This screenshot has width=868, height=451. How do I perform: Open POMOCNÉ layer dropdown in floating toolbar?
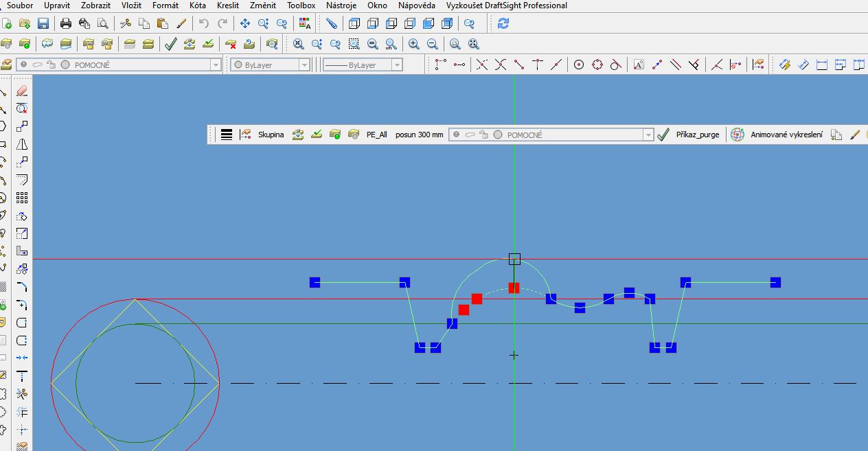[648, 135]
